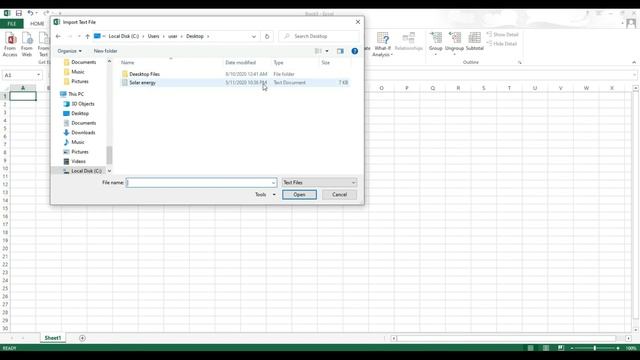Select column header Q in worksheet
640x360 pixels.
[433, 88]
